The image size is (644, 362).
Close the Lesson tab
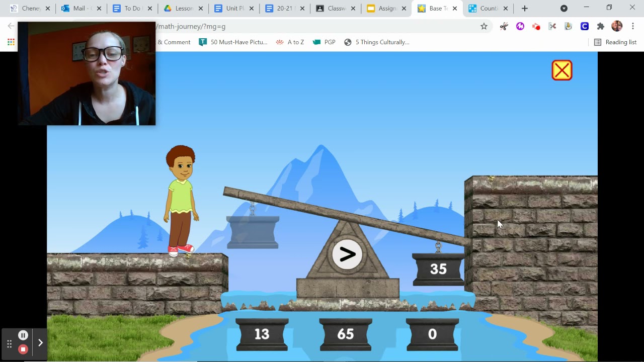(x=200, y=9)
